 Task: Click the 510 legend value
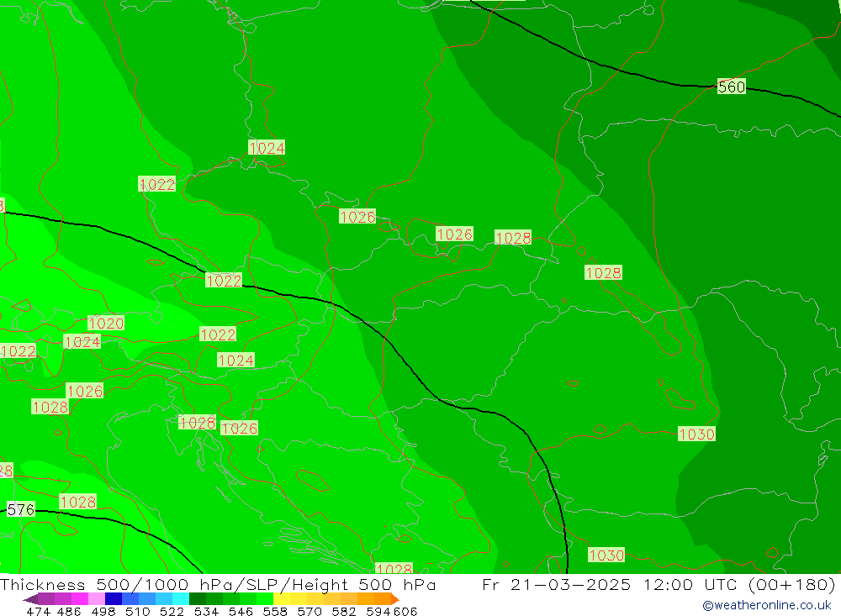coord(137,611)
